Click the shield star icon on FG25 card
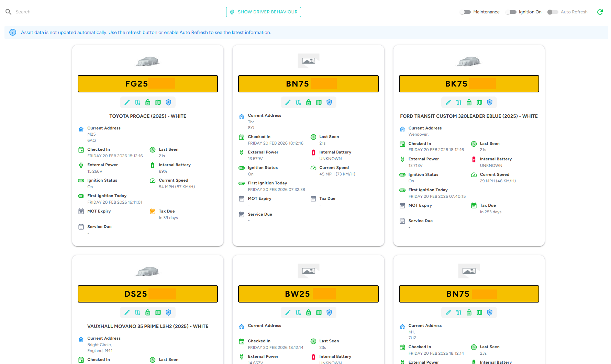Viewport: 611px width, 364px height. (168, 102)
